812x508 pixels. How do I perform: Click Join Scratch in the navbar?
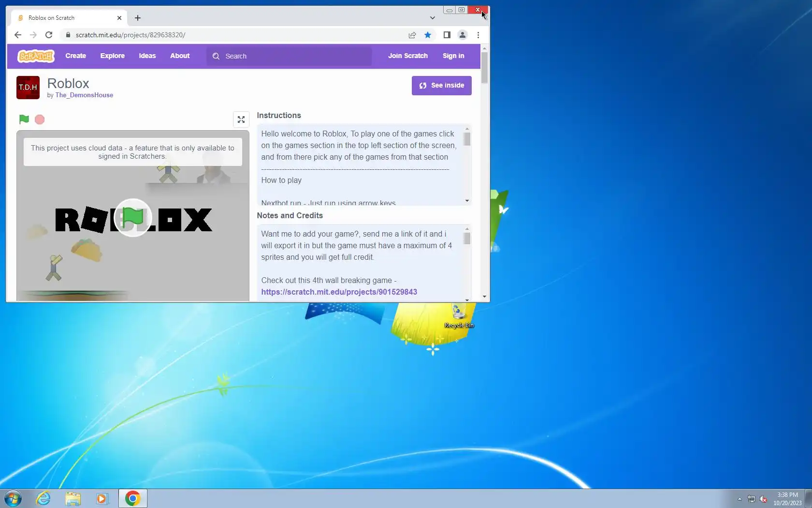pos(408,56)
